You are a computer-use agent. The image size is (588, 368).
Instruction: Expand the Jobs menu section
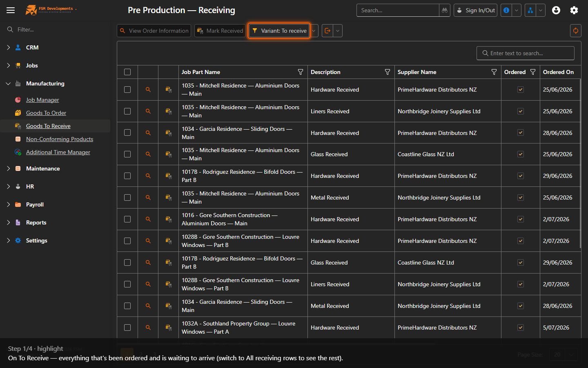(x=8, y=65)
